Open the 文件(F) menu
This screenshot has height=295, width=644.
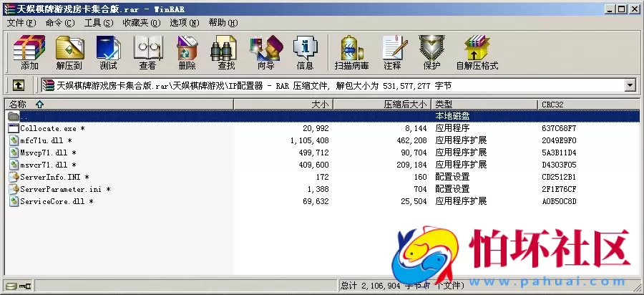click(21, 23)
